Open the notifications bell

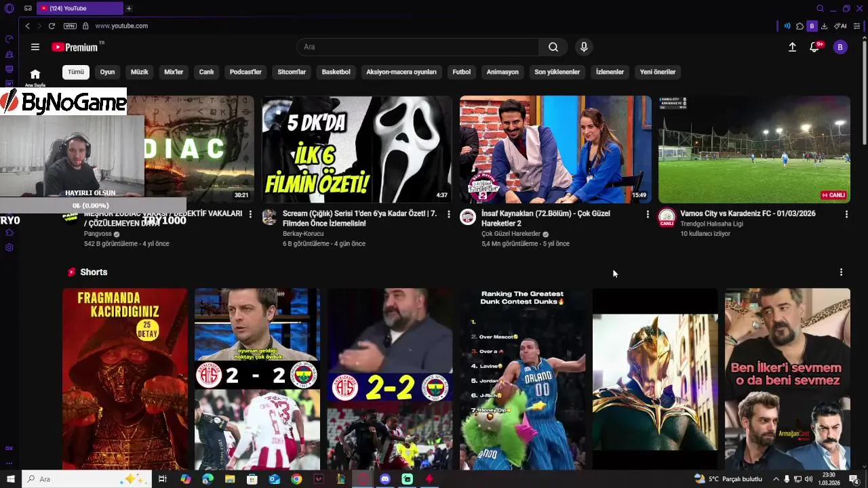pyautogui.click(x=814, y=47)
